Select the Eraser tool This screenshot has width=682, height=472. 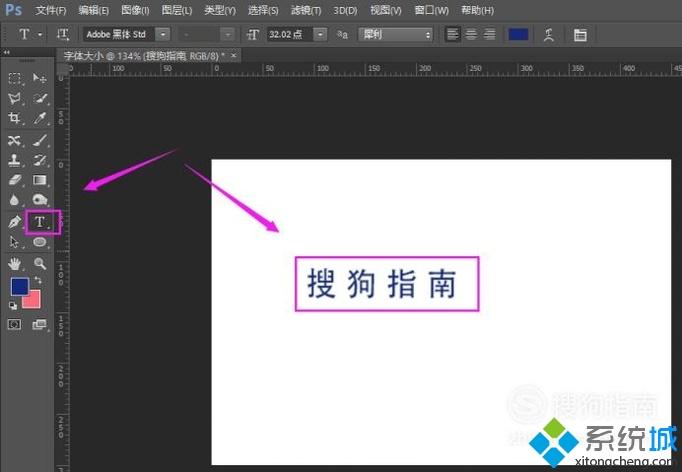[x=15, y=180]
